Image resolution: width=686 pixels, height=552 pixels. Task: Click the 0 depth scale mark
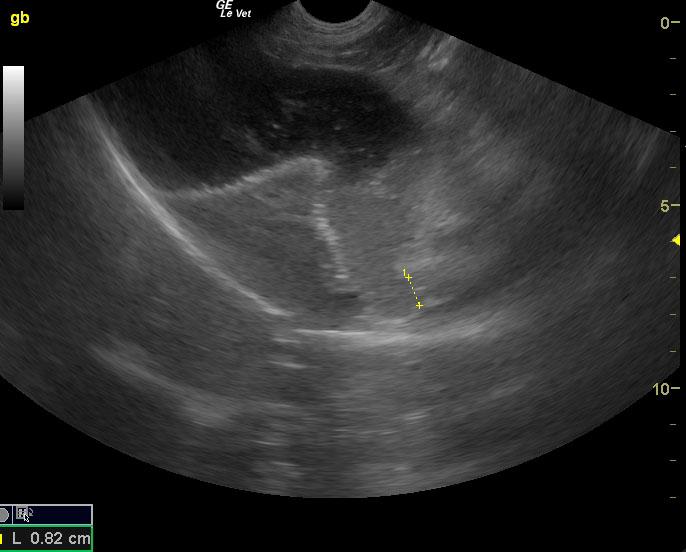tap(666, 23)
